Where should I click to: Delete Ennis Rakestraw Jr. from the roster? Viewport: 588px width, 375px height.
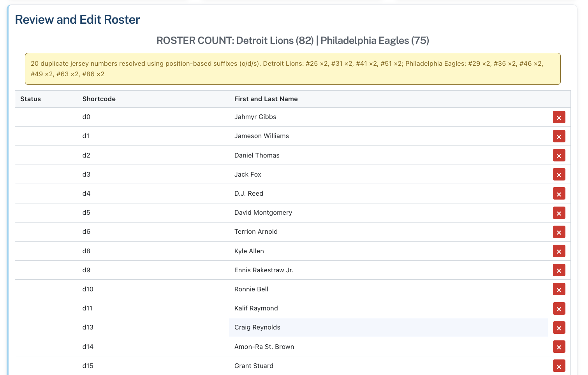click(x=559, y=270)
